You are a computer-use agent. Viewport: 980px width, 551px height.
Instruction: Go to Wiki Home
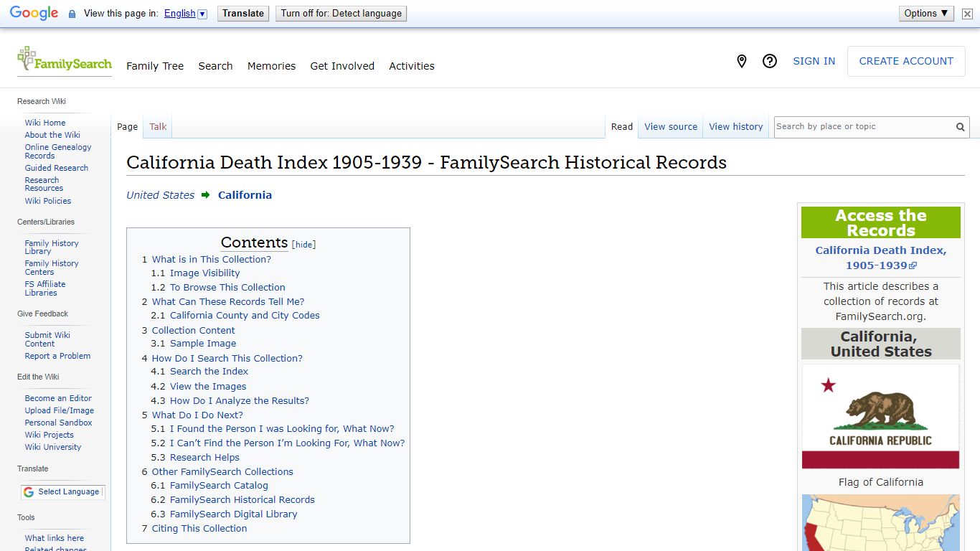point(45,123)
